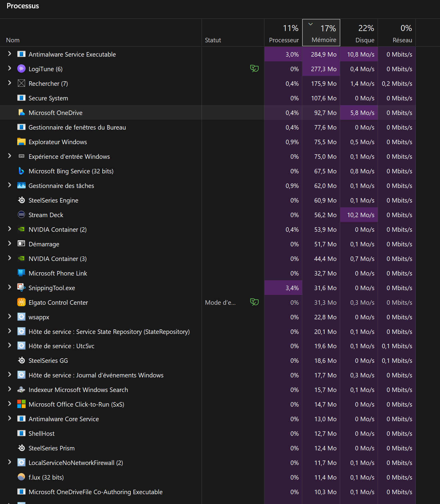The image size is (440, 504).
Task: Click the 5,8 Mo/s disk value for OneDrive
Action: click(362, 113)
